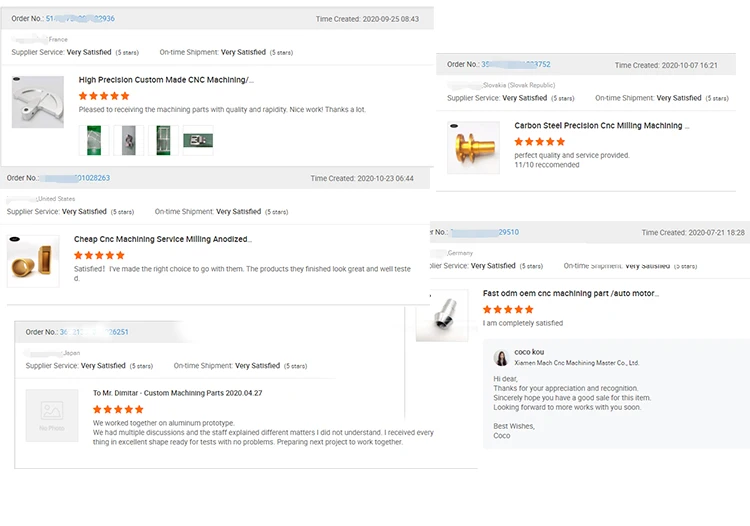Viewport: 750px width, 526px height.
Task: Open the High Precision Custom Made CNC Machining link
Action: (x=166, y=80)
